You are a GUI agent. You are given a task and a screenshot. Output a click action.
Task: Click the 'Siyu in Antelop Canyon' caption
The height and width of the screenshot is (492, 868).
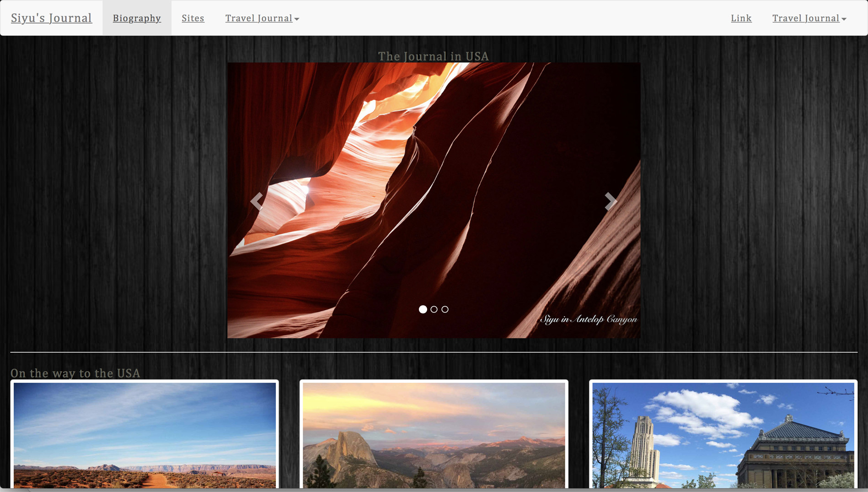coord(588,319)
